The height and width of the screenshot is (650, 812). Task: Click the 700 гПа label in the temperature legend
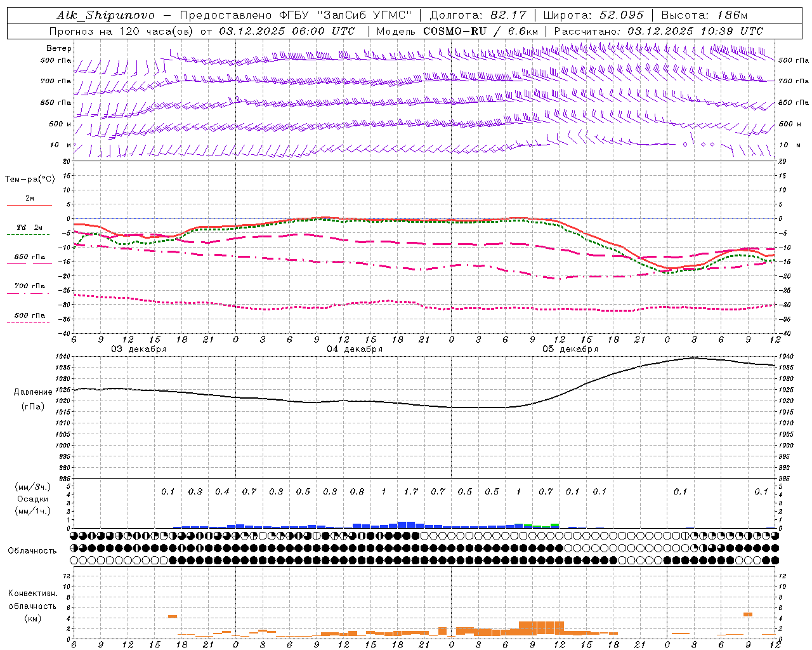coord(30,286)
